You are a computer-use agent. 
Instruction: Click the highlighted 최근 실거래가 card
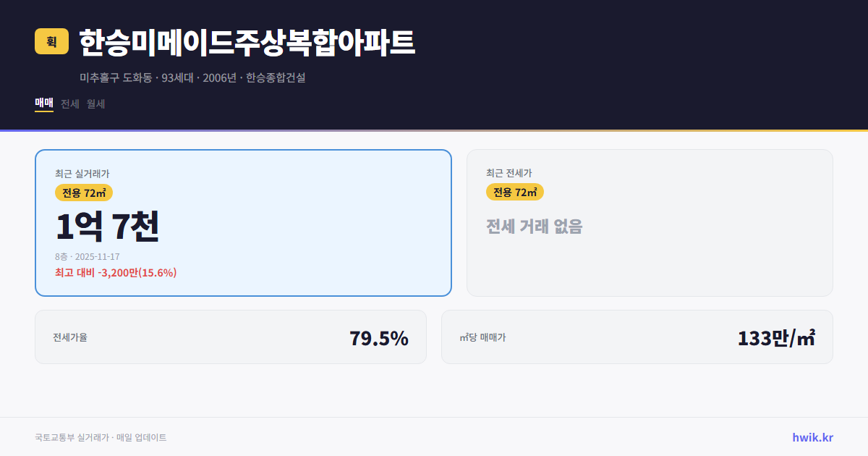coord(242,222)
